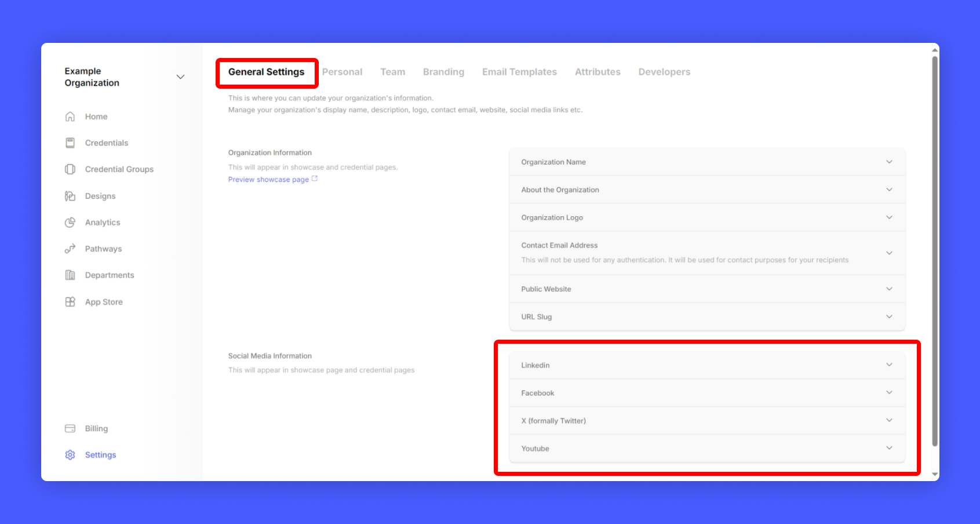Expand the Contact Email Address section

click(889, 253)
